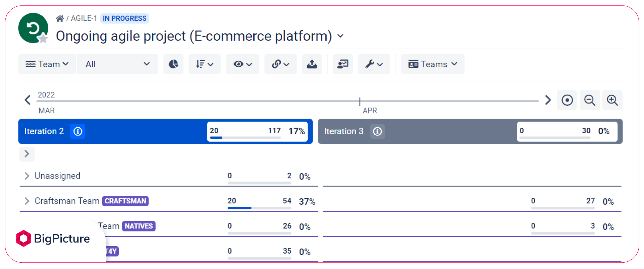Select the Iteration 2 header
644x269 pixels.
pos(165,131)
